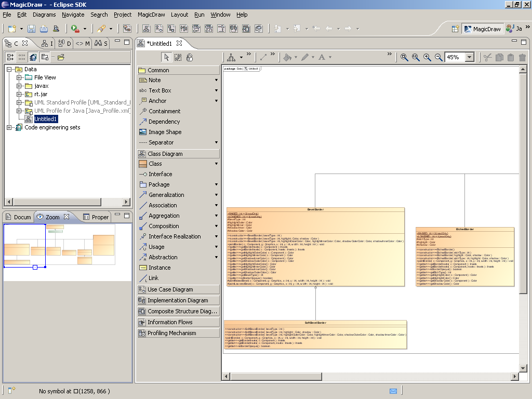Click the unlock padlock icon in the palette
This screenshot has width=532, height=399.
(x=190, y=57)
